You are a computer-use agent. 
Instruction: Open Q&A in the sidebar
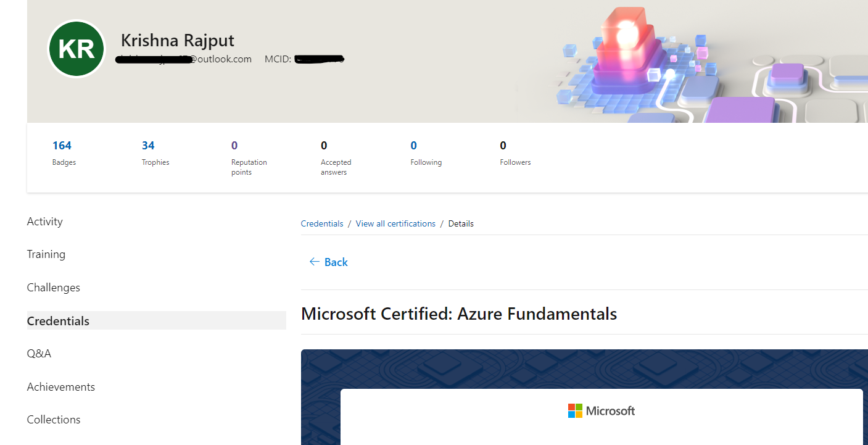39,354
